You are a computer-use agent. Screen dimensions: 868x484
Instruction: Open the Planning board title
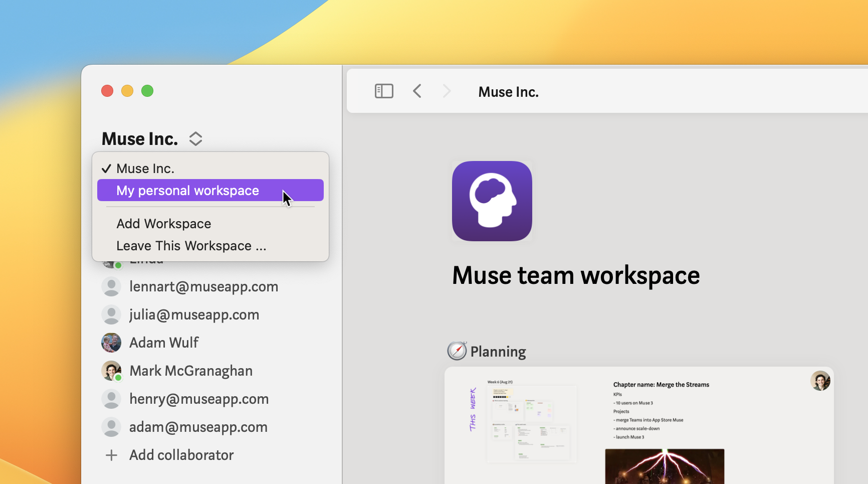click(x=498, y=352)
